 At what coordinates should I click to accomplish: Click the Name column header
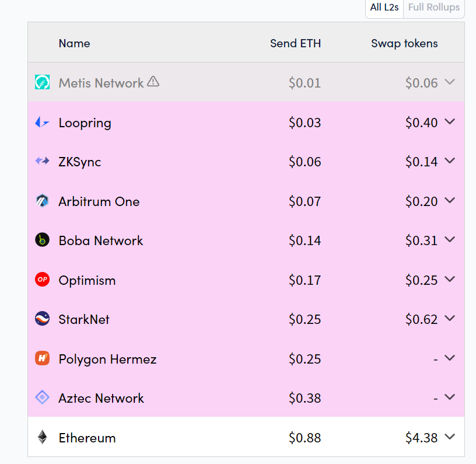(x=75, y=43)
